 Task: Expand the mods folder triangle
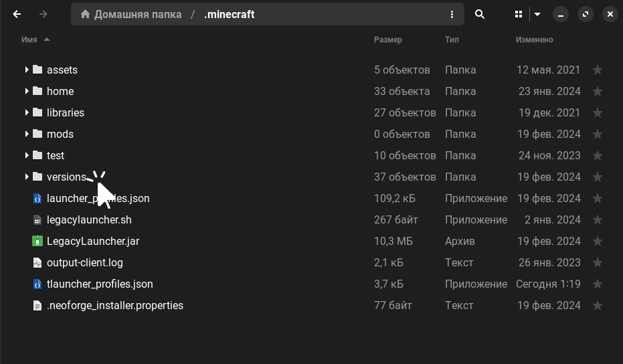[27, 134]
